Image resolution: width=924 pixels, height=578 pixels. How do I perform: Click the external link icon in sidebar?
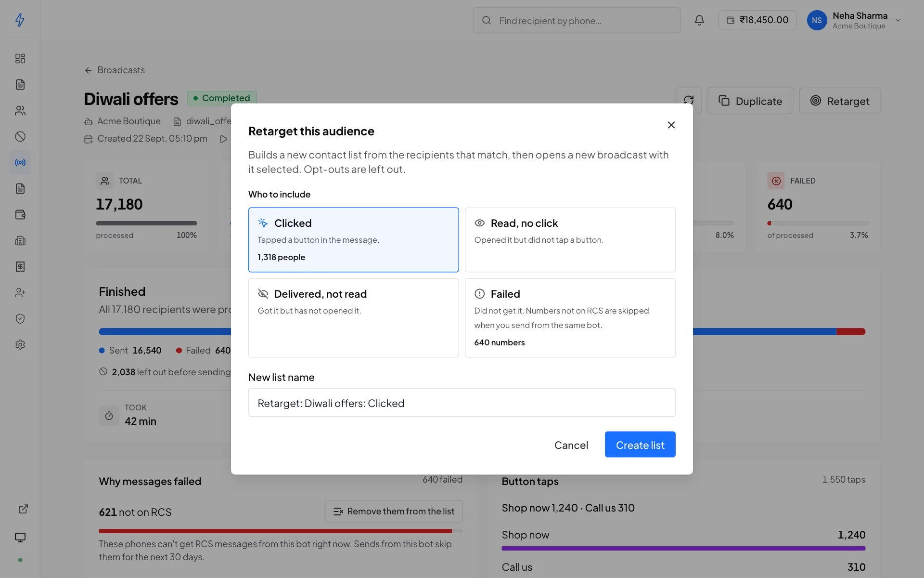[x=23, y=509]
